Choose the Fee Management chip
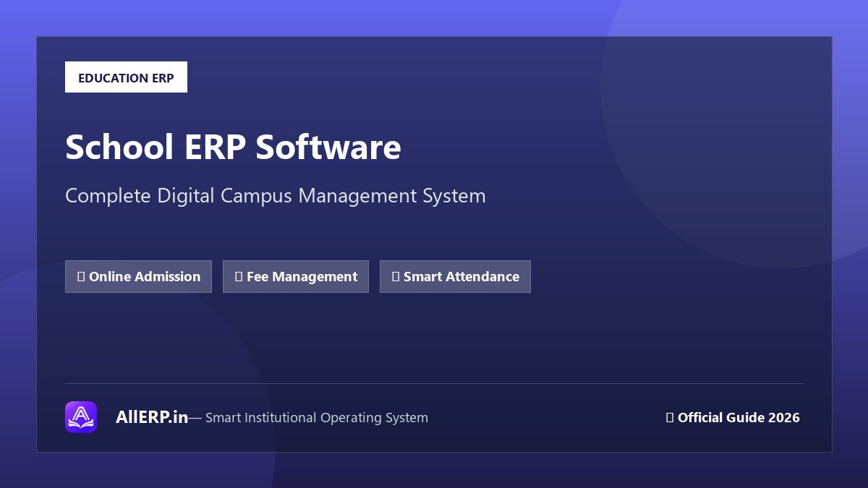Image resolution: width=868 pixels, height=488 pixels. click(296, 276)
